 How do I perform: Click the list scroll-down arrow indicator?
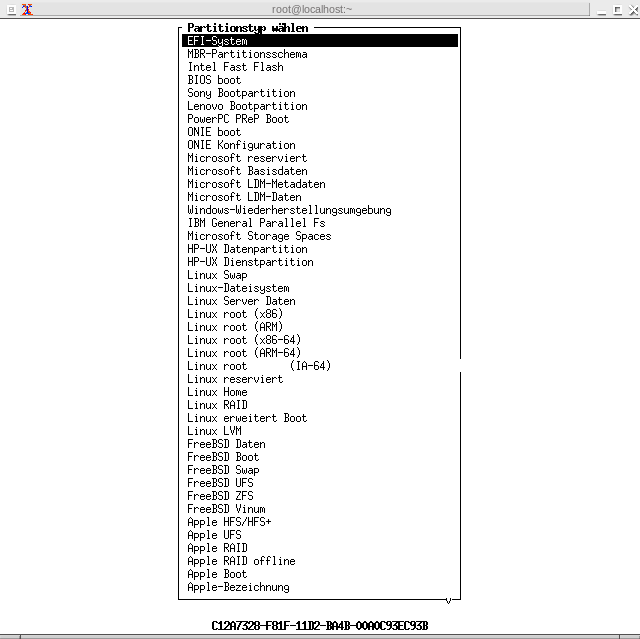[448, 600]
